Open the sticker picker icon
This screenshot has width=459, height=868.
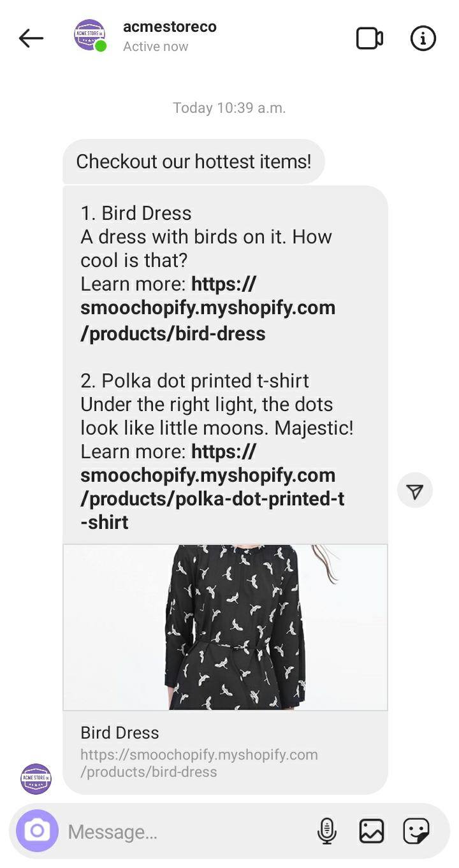(x=416, y=831)
